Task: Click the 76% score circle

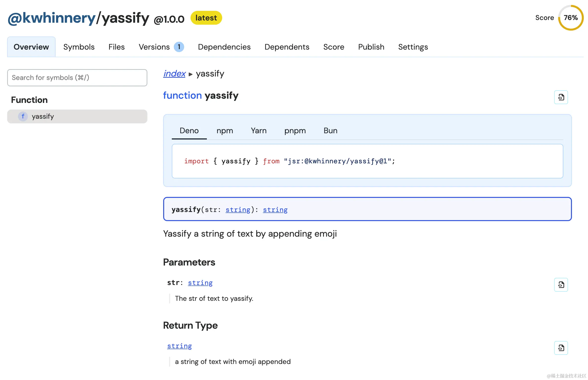Action: tap(571, 18)
